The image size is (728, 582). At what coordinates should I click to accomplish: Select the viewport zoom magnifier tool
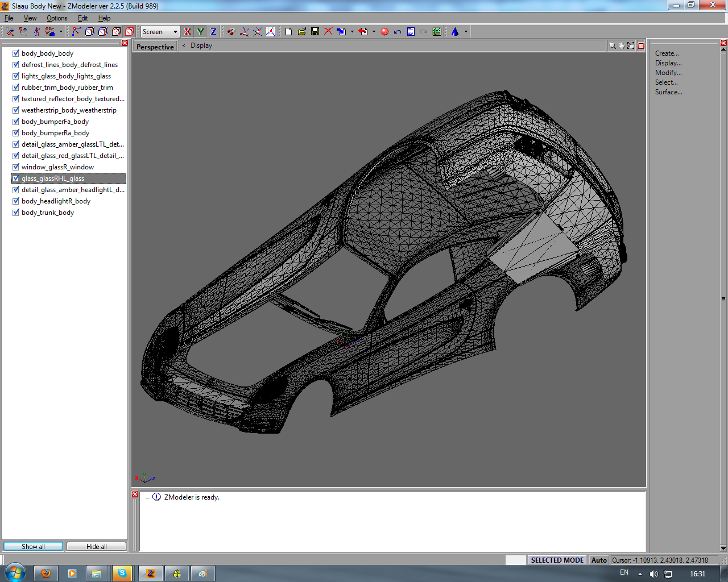click(613, 45)
